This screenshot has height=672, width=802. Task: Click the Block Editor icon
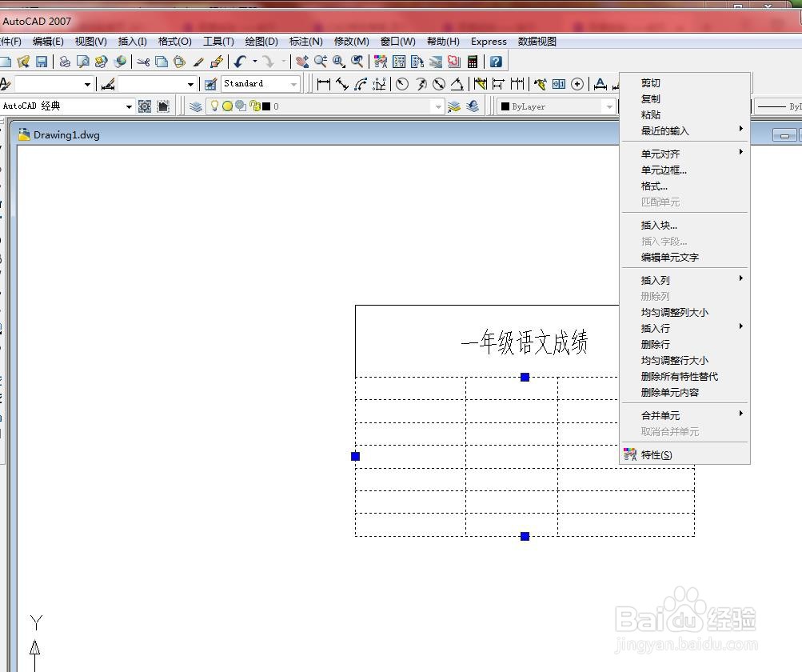[217, 62]
